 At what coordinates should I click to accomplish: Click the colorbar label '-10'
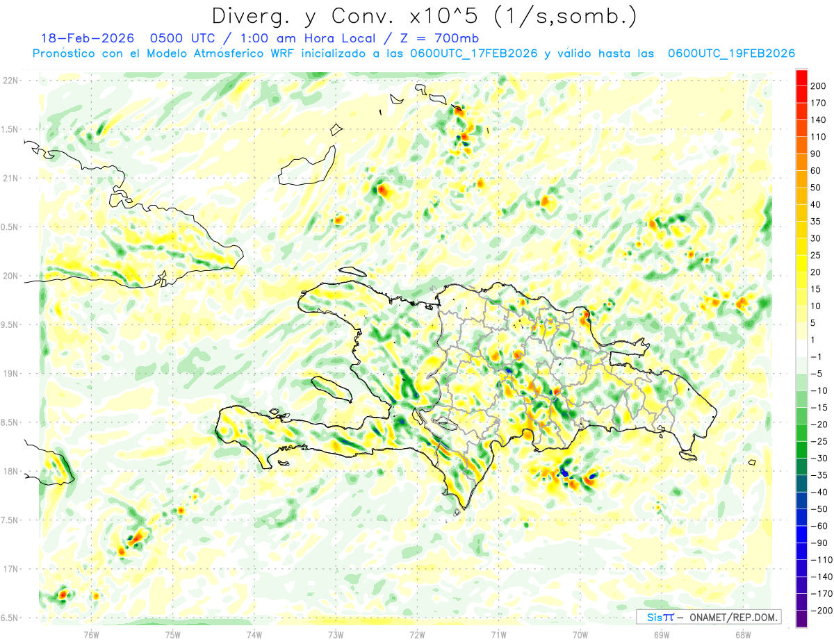point(819,390)
